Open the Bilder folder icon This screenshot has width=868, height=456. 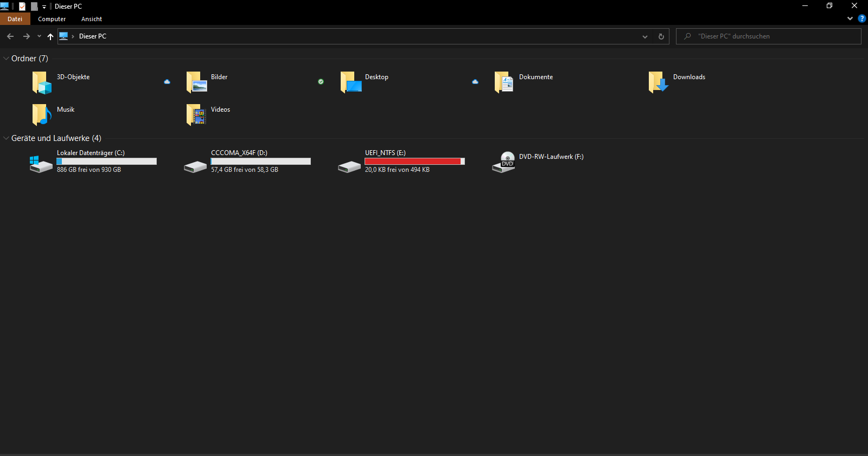coord(196,82)
